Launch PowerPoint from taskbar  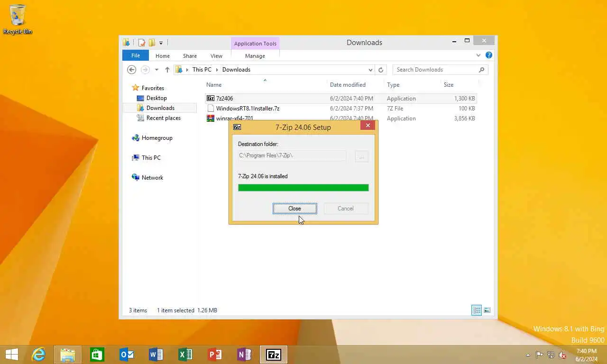point(215,355)
